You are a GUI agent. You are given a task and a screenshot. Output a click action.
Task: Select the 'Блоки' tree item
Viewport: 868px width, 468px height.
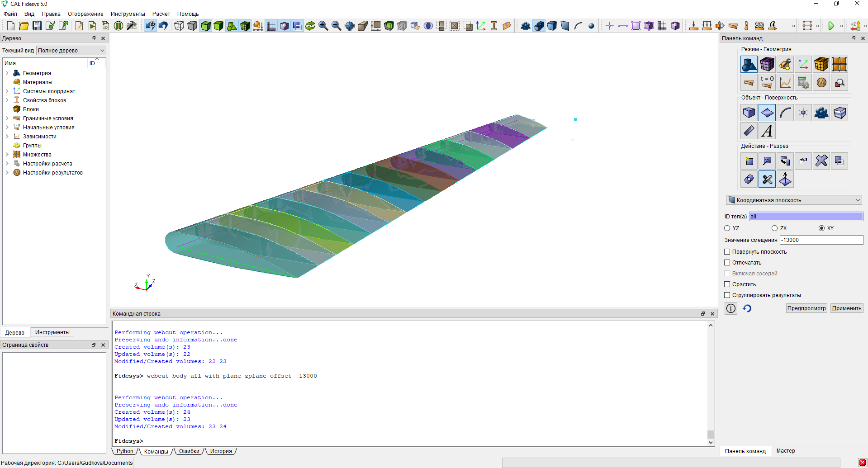coord(31,109)
